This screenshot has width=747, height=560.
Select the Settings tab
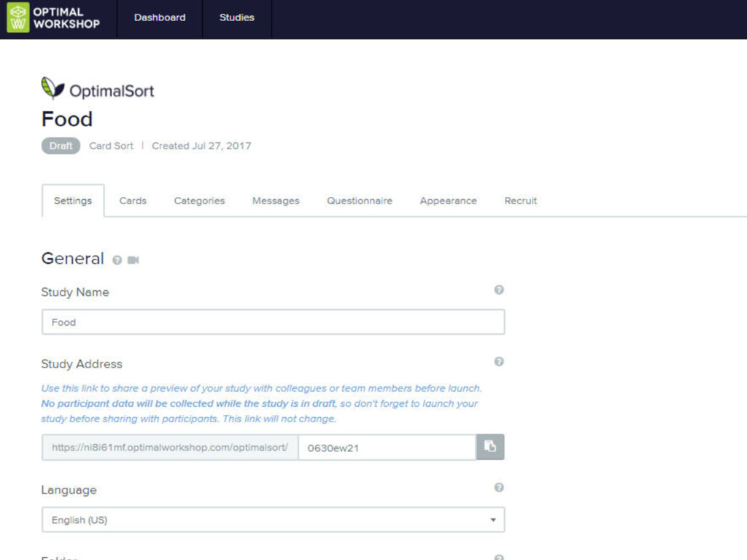[x=73, y=201]
